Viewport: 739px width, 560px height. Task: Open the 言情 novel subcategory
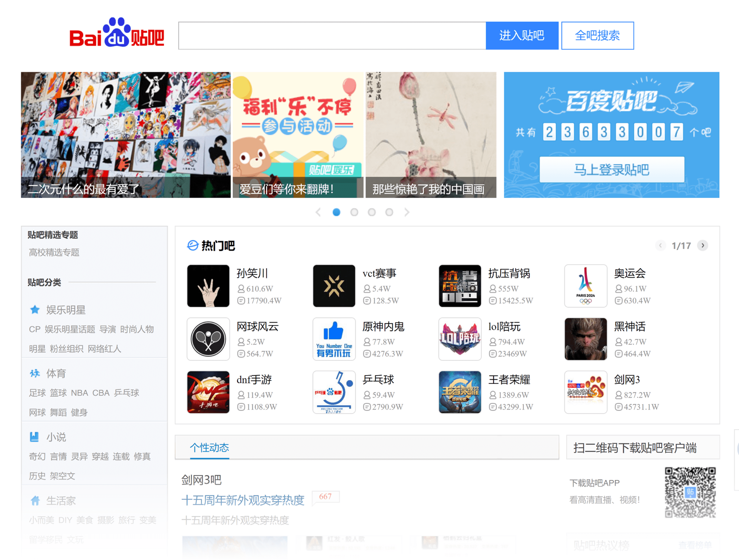tap(58, 456)
